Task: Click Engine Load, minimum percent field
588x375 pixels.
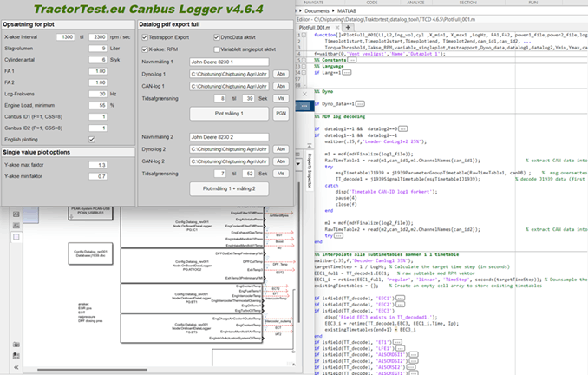Action: (98, 106)
